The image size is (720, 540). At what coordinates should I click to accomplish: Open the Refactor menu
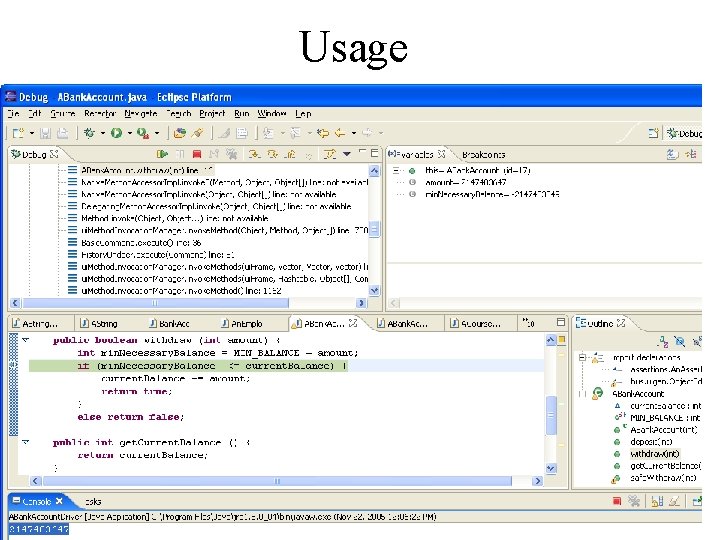[x=100, y=113]
